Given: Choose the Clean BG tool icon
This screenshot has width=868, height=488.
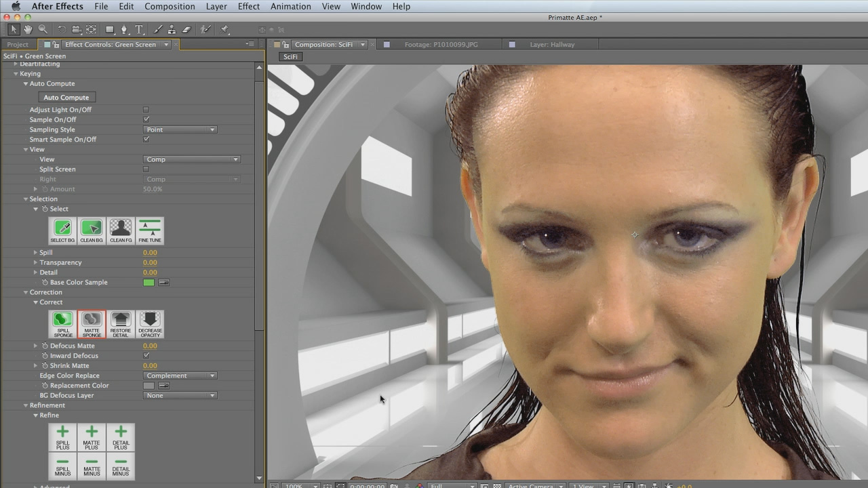Looking at the screenshot, I should click(92, 230).
